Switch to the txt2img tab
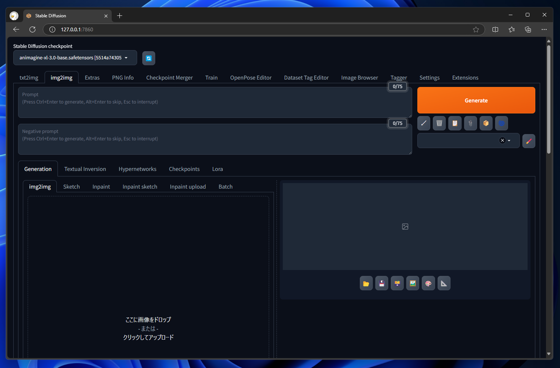Viewport: 560px width, 368px height. pyautogui.click(x=29, y=78)
